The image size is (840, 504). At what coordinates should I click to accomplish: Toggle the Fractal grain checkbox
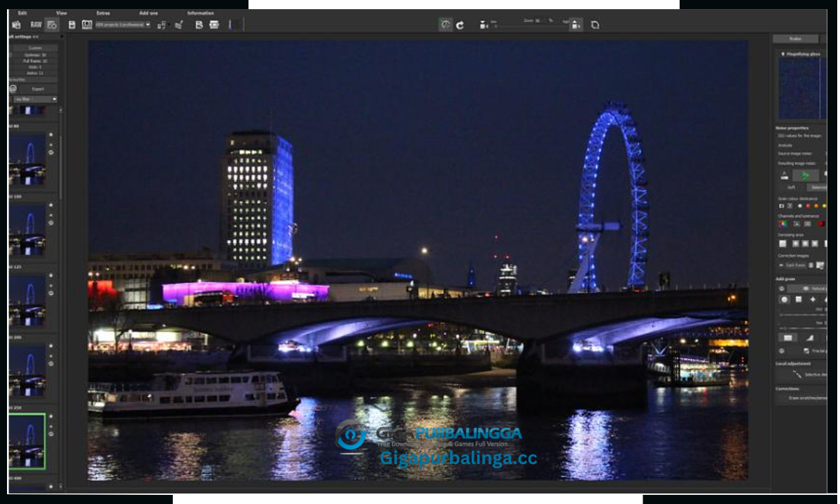(806, 351)
